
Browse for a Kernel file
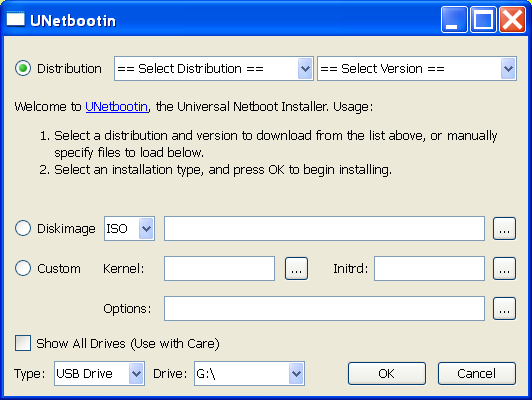click(297, 269)
